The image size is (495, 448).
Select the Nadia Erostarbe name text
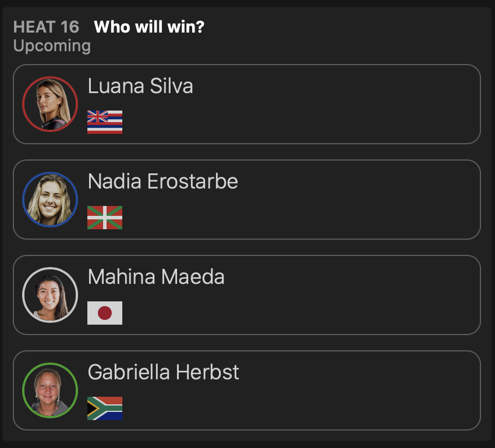(x=163, y=182)
